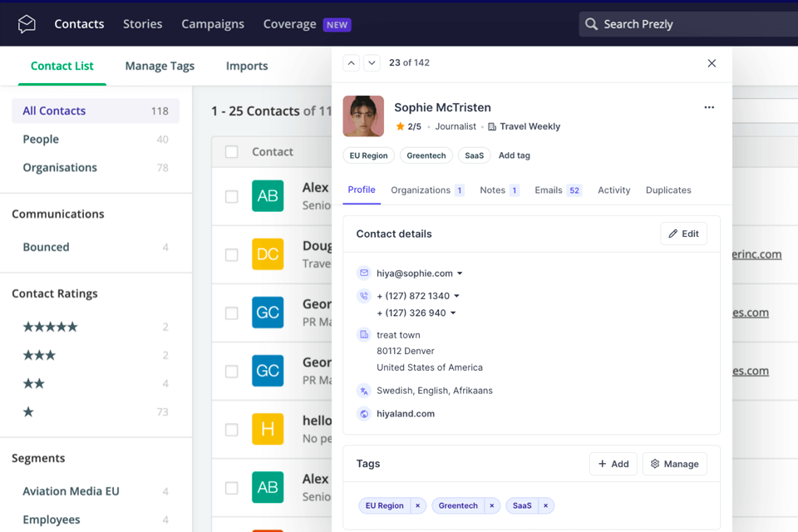The width and height of the screenshot is (798, 532).
Task: Click the Travel Weekly organisation icon
Action: (492, 126)
